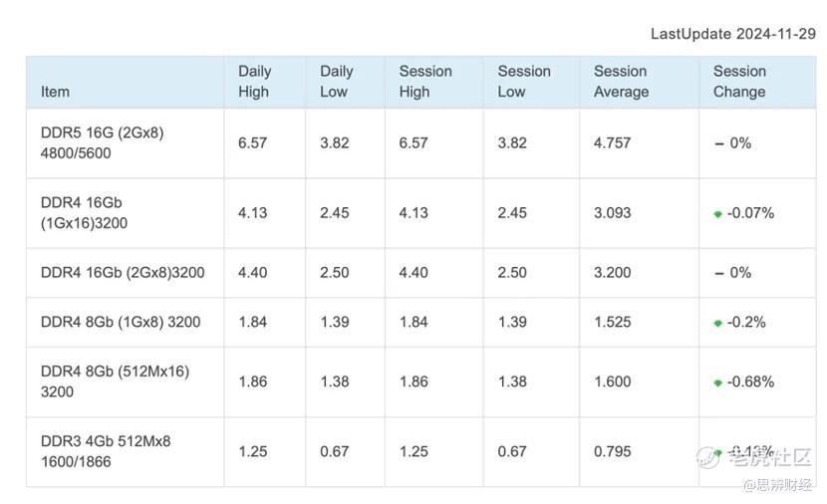This screenshot has height=504, width=827.
Task: Click the green down arrow beside -0.07%
Action: point(717,214)
